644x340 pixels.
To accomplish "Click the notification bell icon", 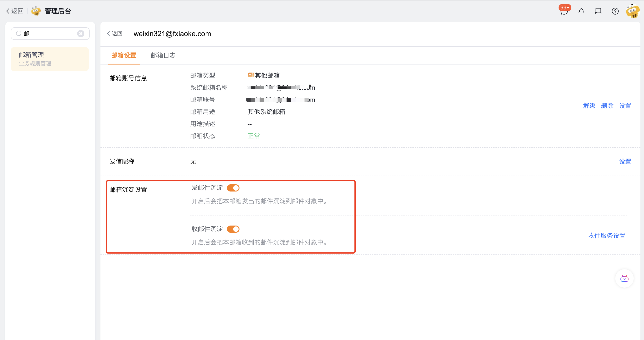I will pyautogui.click(x=581, y=11).
